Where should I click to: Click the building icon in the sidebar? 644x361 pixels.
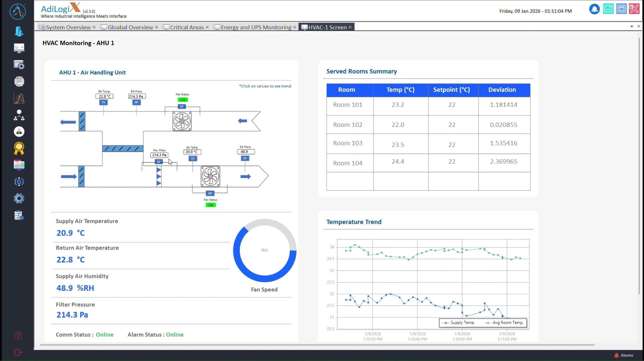coord(19,31)
